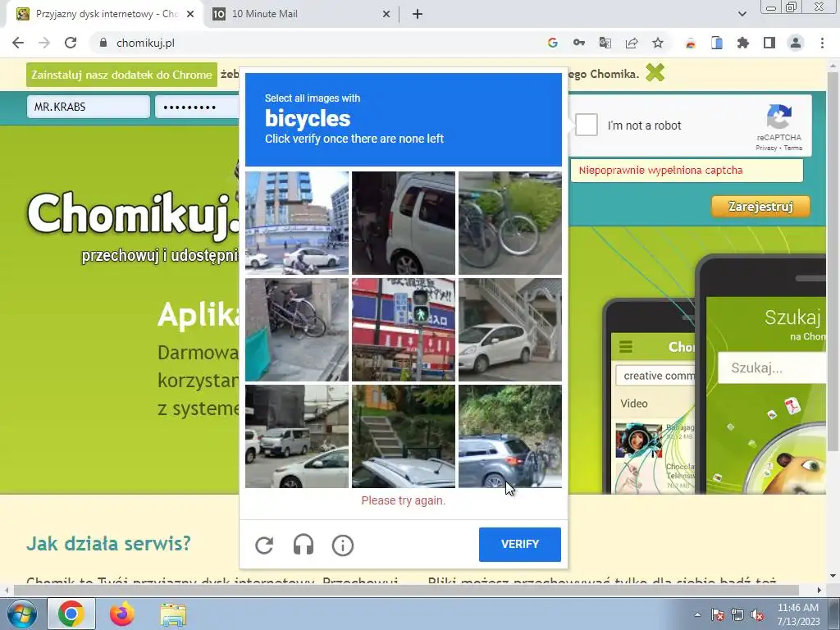The width and height of the screenshot is (840, 630).
Task: Close the Przyjazny dysk internetowy tab
Action: (x=190, y=14)
